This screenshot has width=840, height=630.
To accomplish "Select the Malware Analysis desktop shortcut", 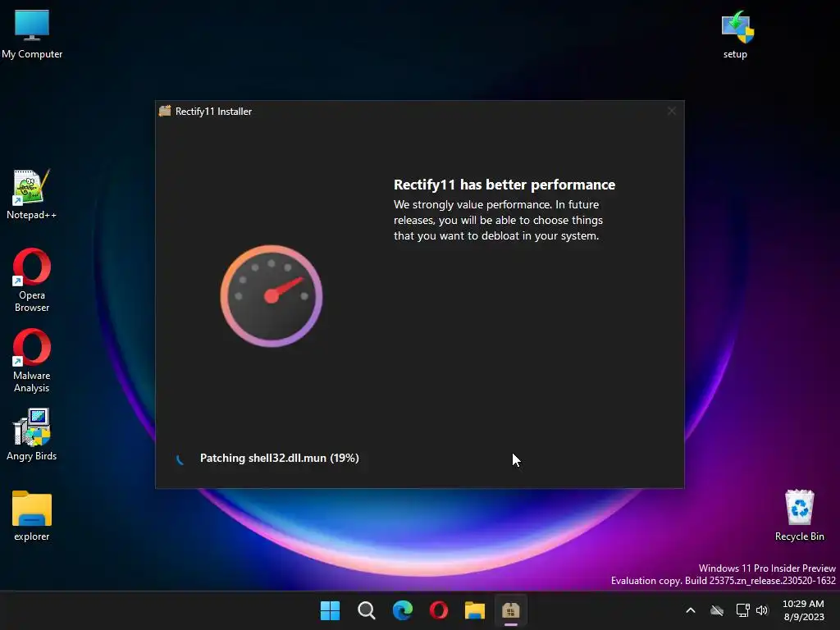I will coord(32,360).
